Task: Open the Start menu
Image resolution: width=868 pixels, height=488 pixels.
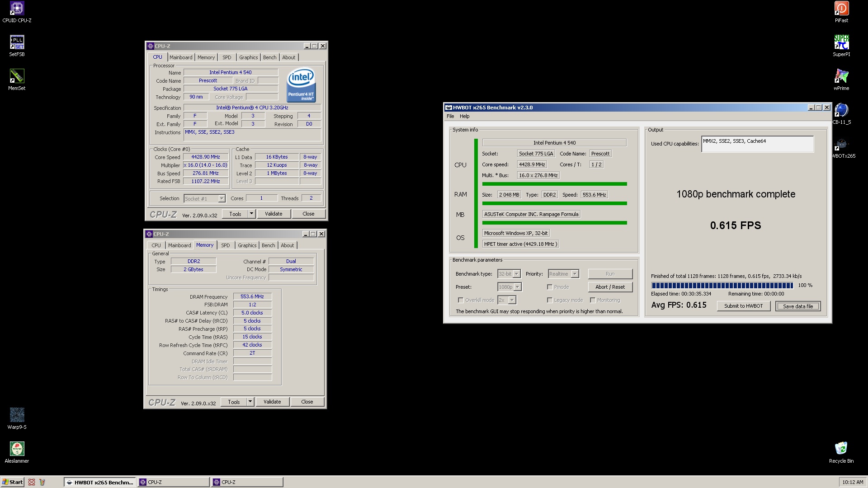Action: click(x=13, y=482)
